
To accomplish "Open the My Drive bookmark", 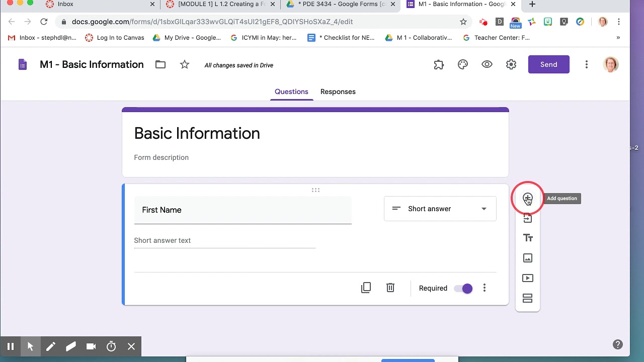I will (x=187, y=38).
